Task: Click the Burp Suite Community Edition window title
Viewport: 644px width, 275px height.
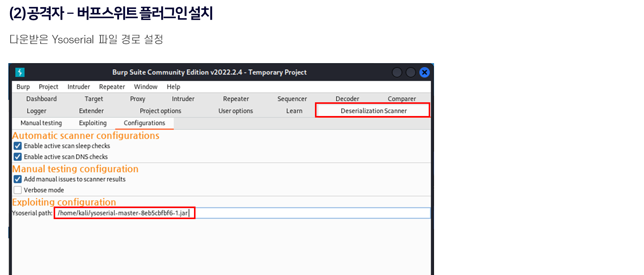Action: [x=209, y=72]
